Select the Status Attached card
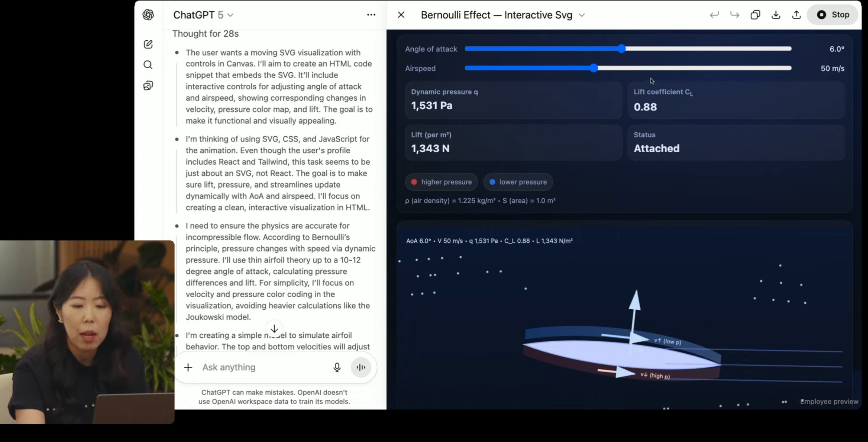The image size is (868, 442). tap(736, 142)
